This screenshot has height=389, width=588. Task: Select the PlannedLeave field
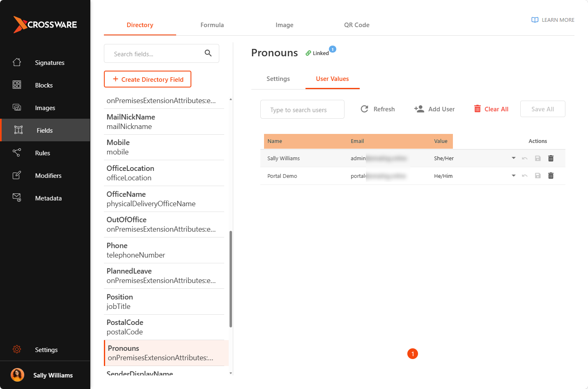[164, 276]
